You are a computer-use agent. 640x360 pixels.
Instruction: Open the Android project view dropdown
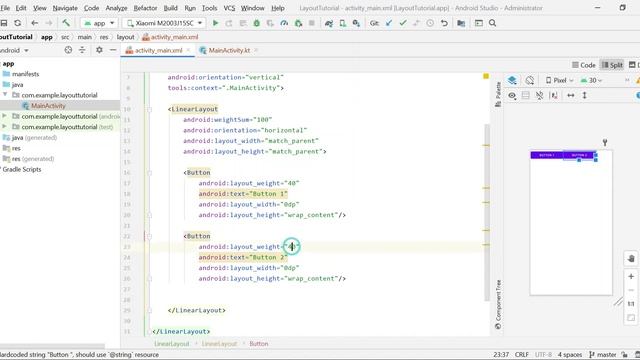coord(15,50)
